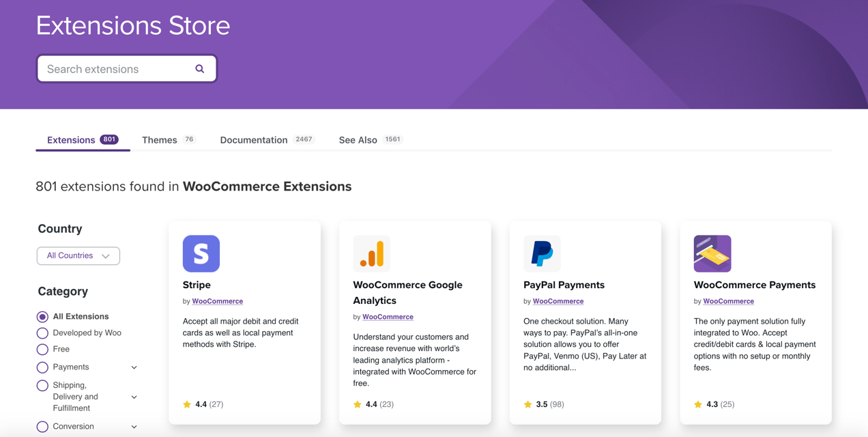
Task: Select the Free category radio button
Action: (42, 349)
